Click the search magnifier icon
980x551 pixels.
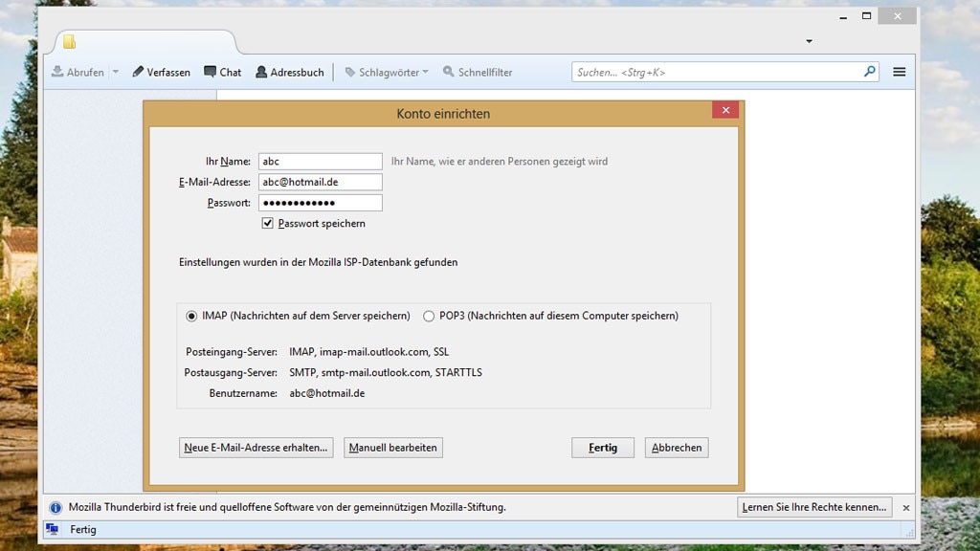tap(869, 72)
